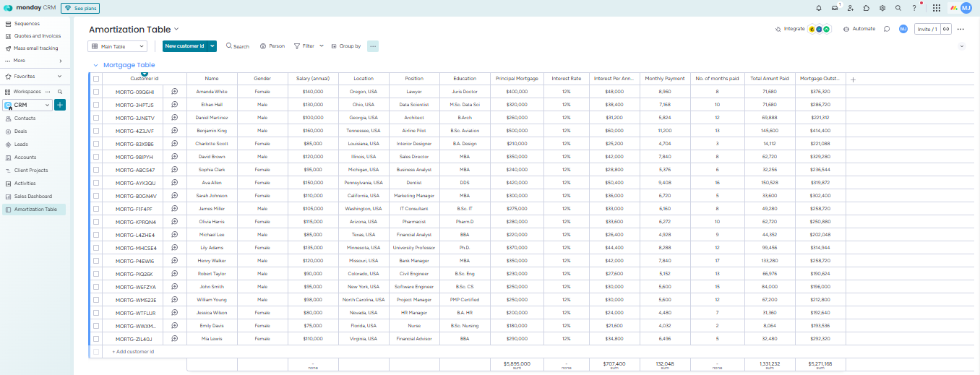Click the invite members person-plus icon
This screenshot has height=375, width=980.
[851, 8]
